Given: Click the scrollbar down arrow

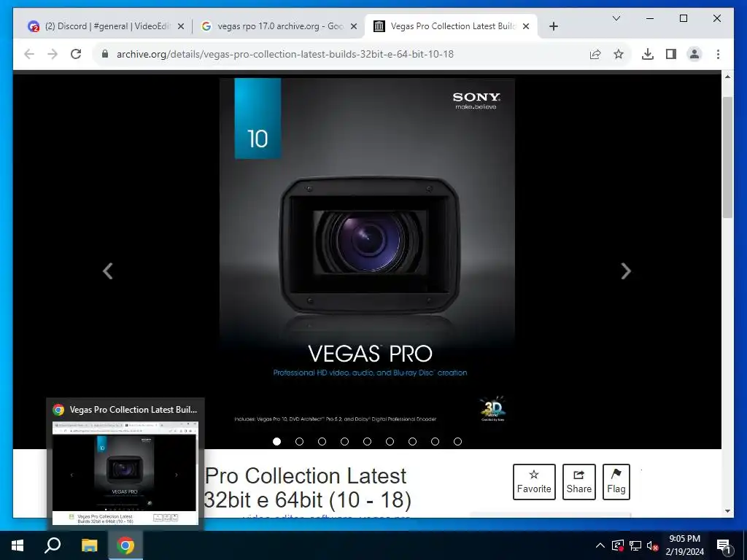Looking at the screenshot, I should (727, 511).
